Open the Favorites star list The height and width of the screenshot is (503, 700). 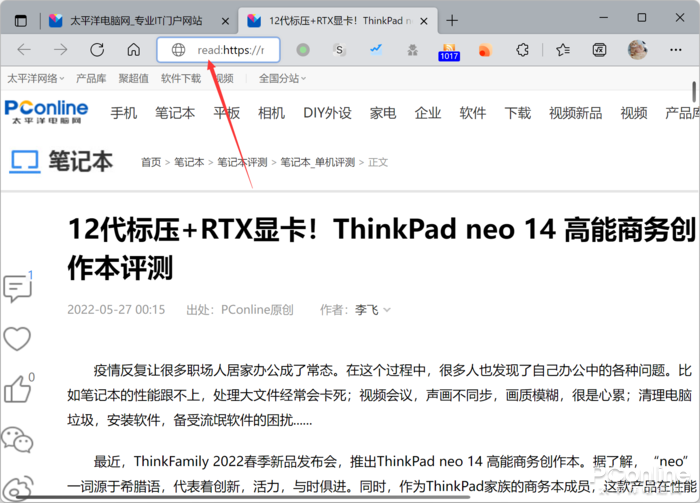pyautogui.click(x=563, y=50)
